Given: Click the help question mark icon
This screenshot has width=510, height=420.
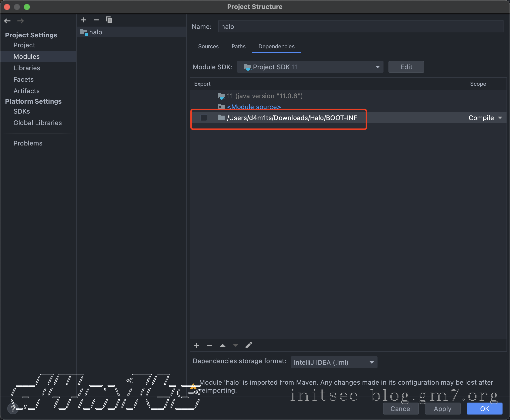Looking at the screenshot, I should [x=13, y=409].
